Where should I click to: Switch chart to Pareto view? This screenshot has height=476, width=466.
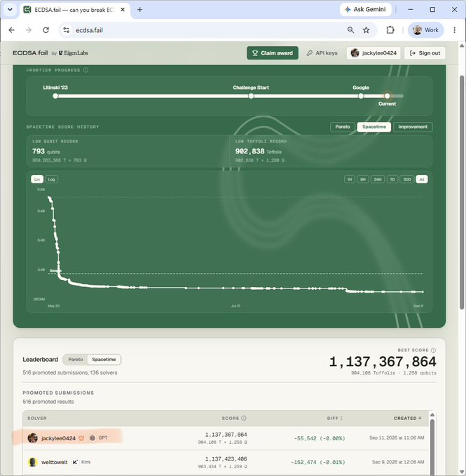pos(343,127)
